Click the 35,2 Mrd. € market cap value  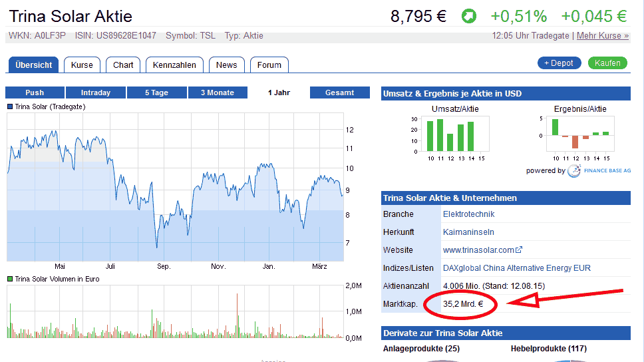(463, 304)
